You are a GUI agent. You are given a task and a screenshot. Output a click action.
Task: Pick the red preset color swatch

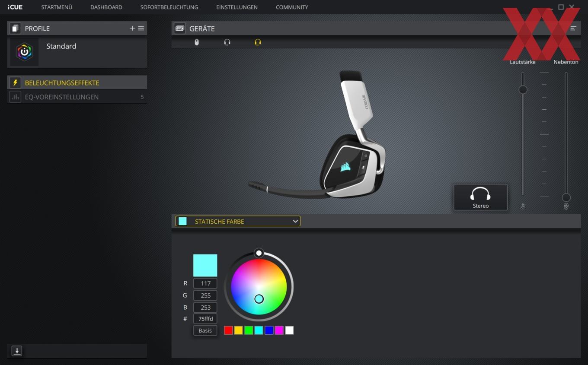coord(228,330)
